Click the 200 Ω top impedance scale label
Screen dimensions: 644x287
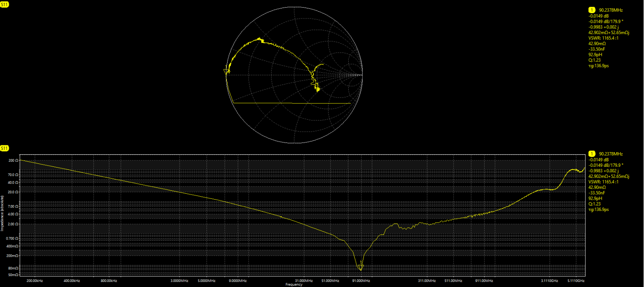click(x=13, y=161)
